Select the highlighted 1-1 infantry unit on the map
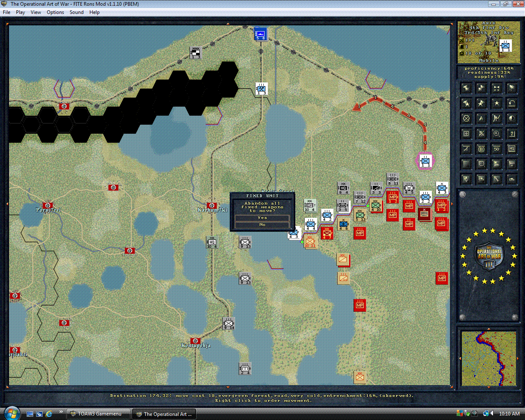 point(425,161)
